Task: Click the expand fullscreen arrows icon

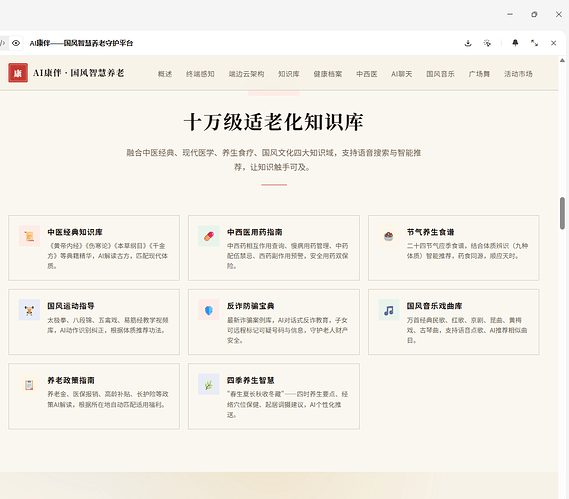Action: click(534, 43)
